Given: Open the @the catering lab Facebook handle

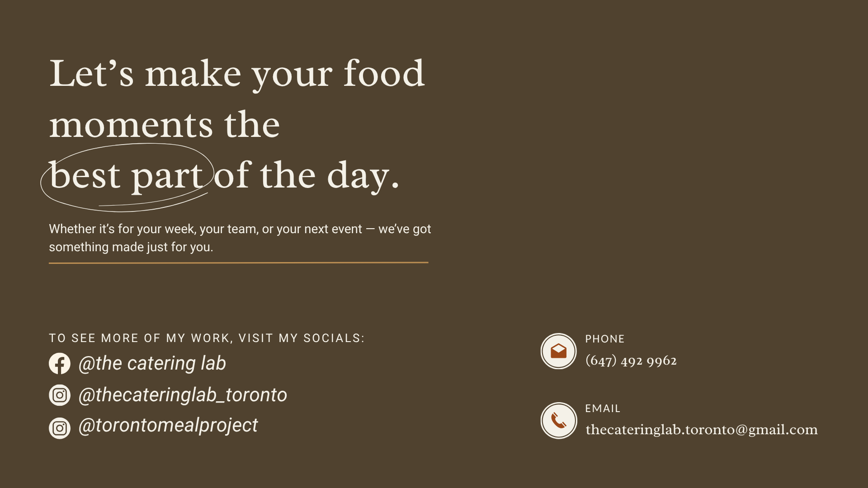Looking at the screenshot, I should [152, 363].
